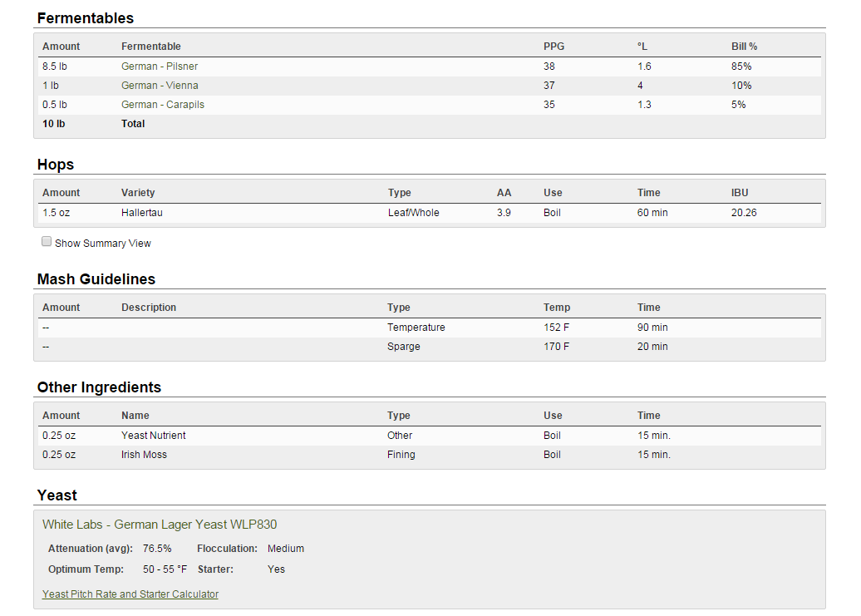
Task: Click the PPG column header
Action: pyautogui.click(x=553, y=47)
